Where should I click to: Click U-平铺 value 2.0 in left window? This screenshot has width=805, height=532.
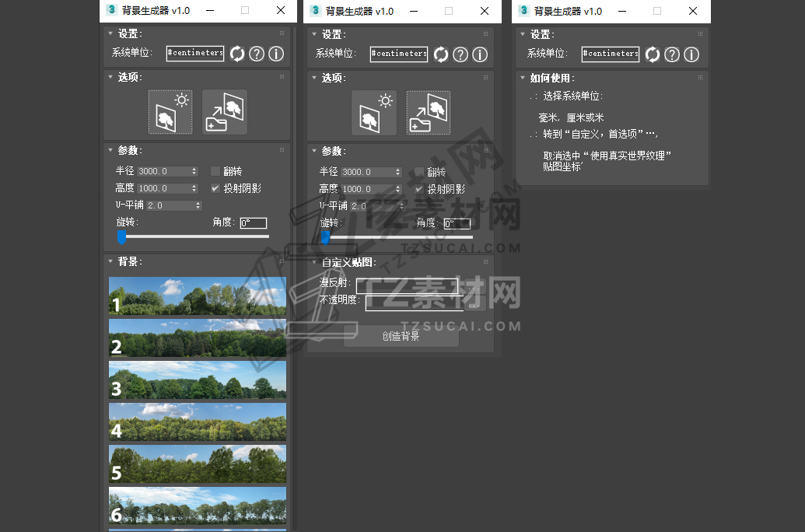click(170, 205)
